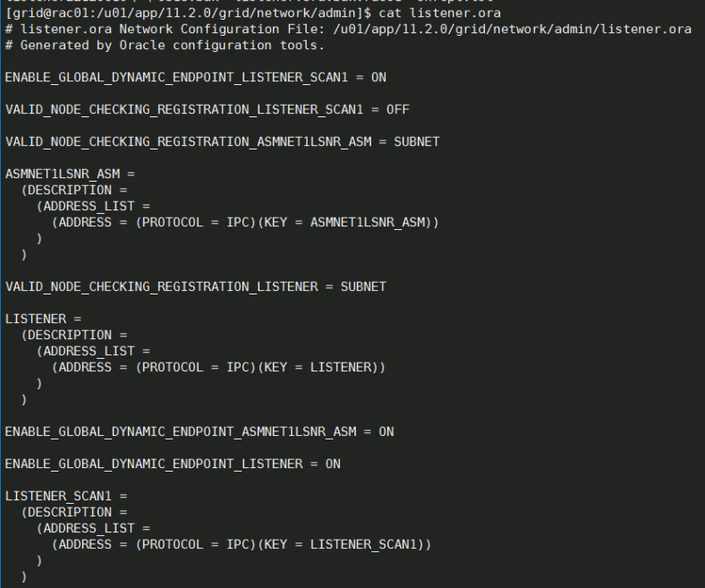
Task: Click the ENABLE_GLOBAL_DYNAMIC_ENDPOINT_LISTENER_SCAN1 line
Action: (x=196, y=77)
